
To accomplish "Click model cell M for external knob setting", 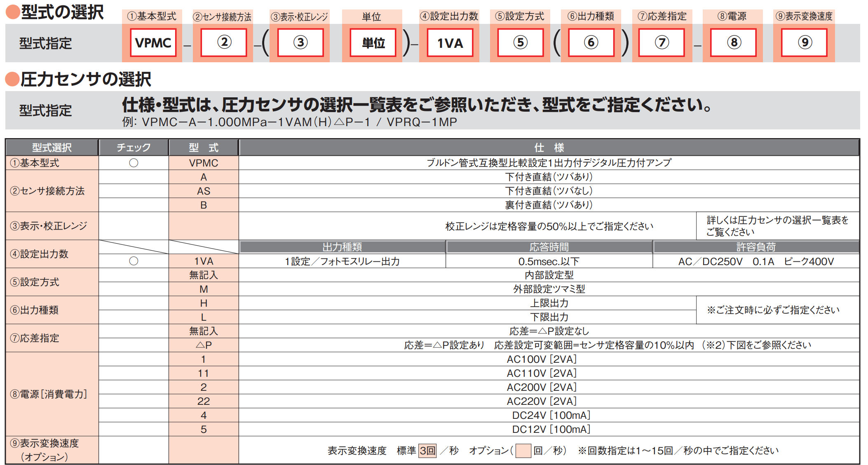I will click(204, 289).
